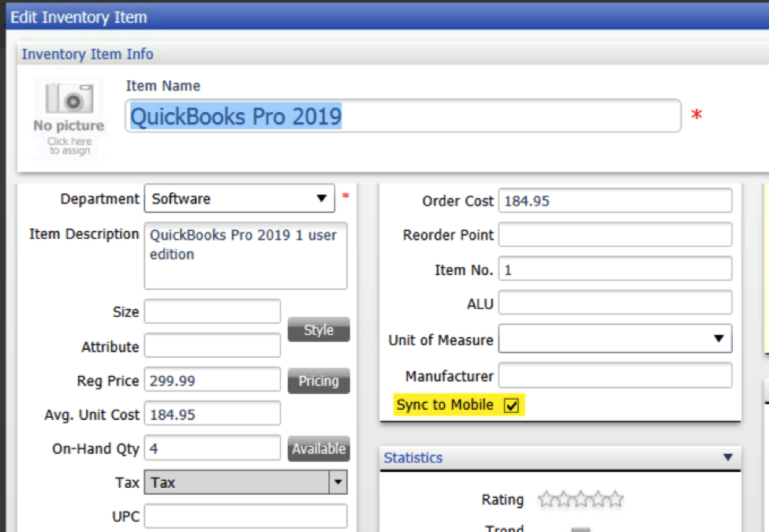Click the Statistics section title

coord(413,458)
